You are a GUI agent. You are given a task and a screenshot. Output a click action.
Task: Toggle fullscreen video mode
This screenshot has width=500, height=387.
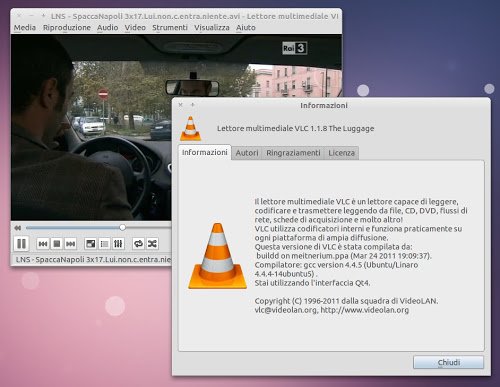pos(91,244)
